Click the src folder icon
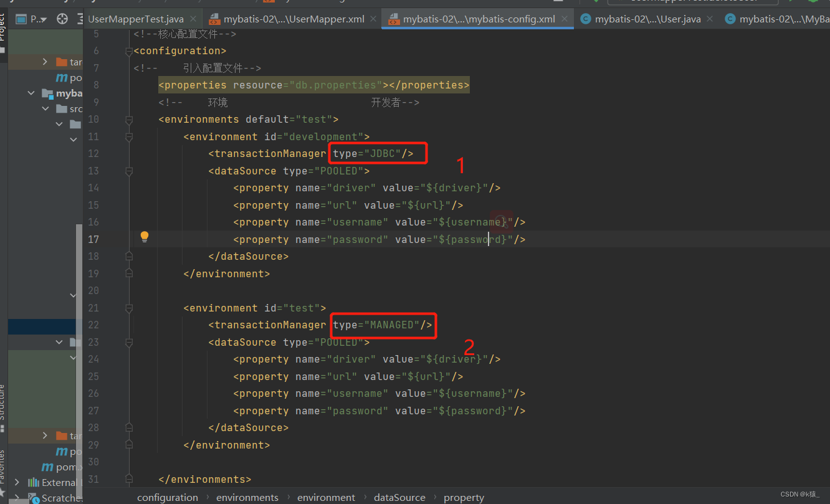 coord(61,108)
